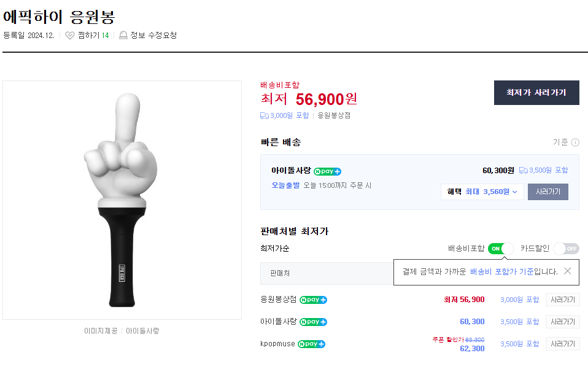The height and width of the screenshot is (369, 588).
Task: Expand the 혜택 최대 3,560원 dropdown
Action: 482,192
